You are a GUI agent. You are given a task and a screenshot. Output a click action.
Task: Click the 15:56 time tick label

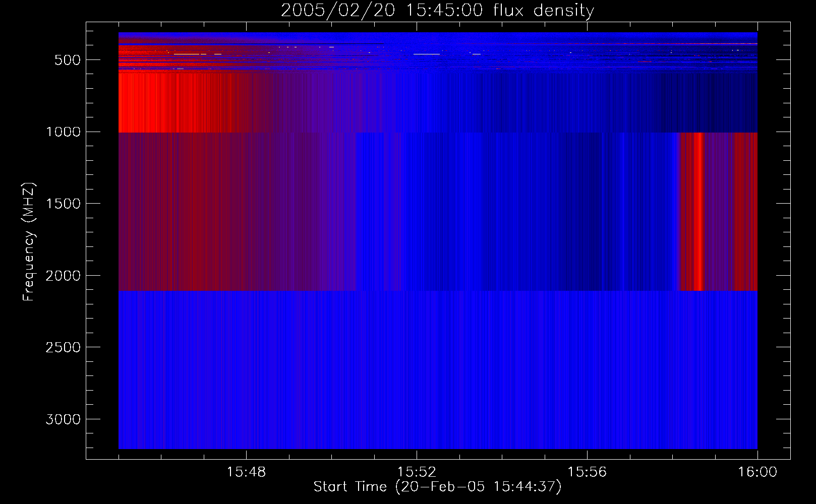pos(587,472)
